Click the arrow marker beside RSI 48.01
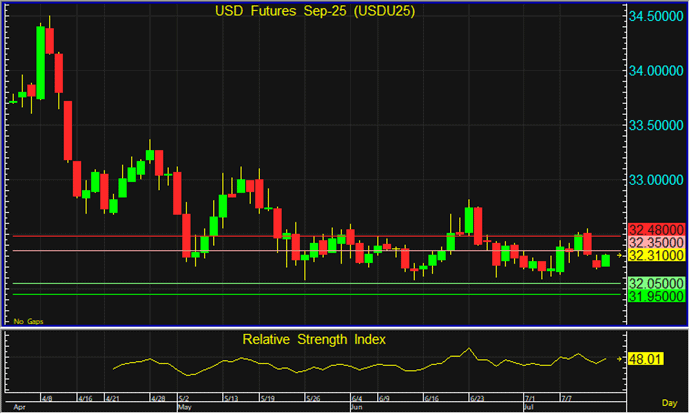The height and width of the screenshot is (414, 690). pyautogui.click(x=621, y=358)
